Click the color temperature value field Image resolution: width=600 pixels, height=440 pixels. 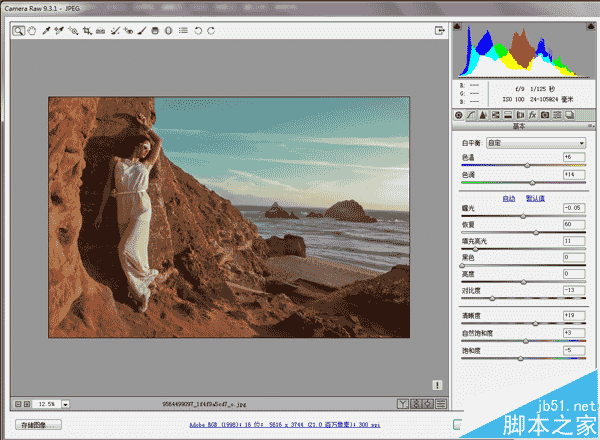(x=574, y=157)
